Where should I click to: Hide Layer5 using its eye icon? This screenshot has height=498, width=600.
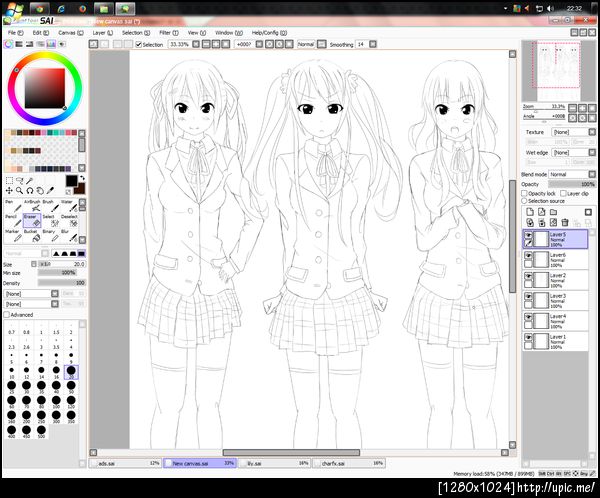coord(528,235)
